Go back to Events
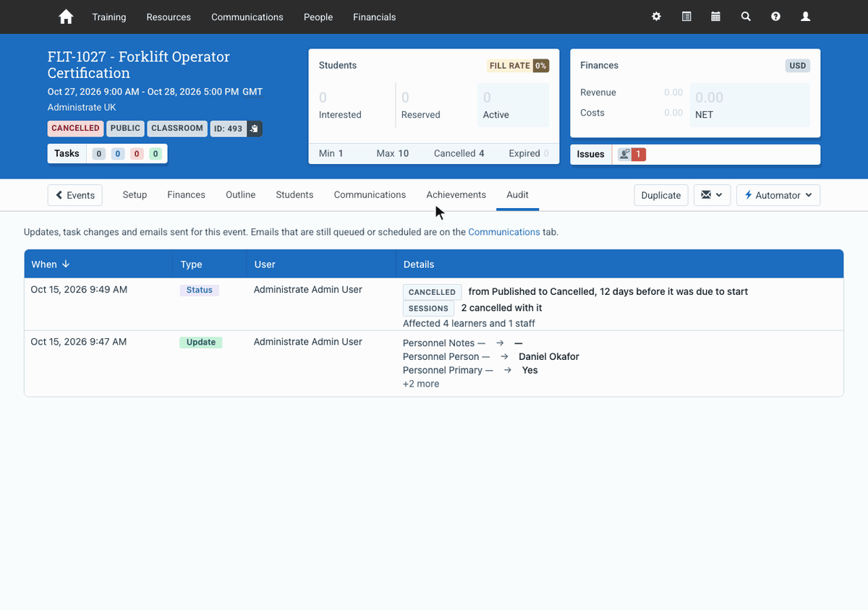This screenshot has width=868, height=610. point(75,195)
